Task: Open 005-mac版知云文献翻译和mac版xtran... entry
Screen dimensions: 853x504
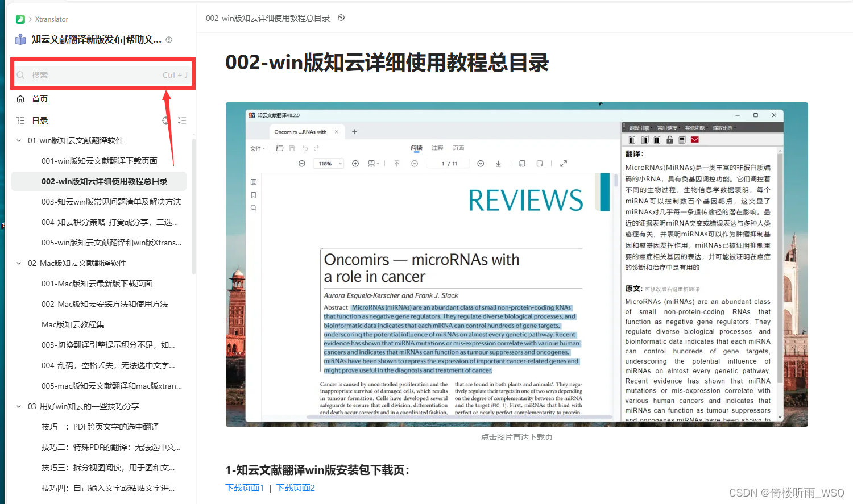Action: click(111, 386)
